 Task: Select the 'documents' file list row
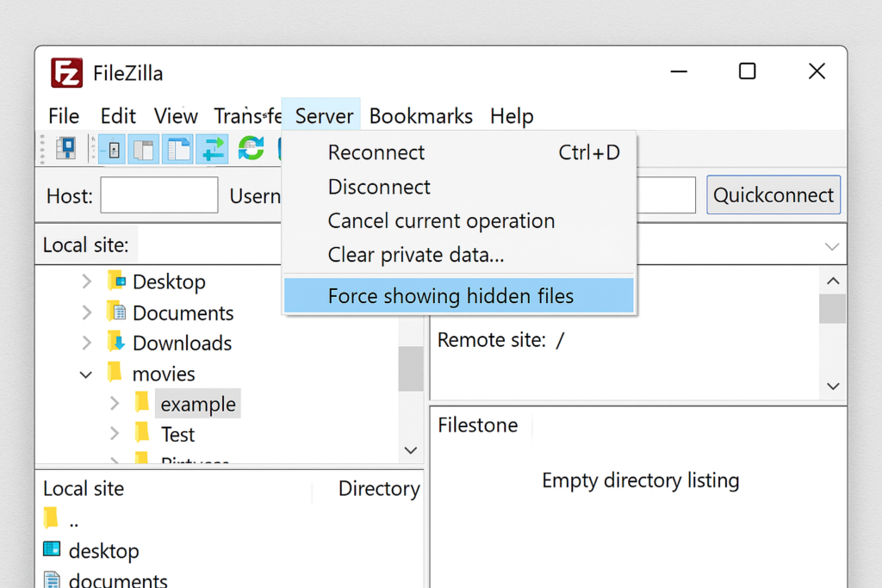(231, 579)
